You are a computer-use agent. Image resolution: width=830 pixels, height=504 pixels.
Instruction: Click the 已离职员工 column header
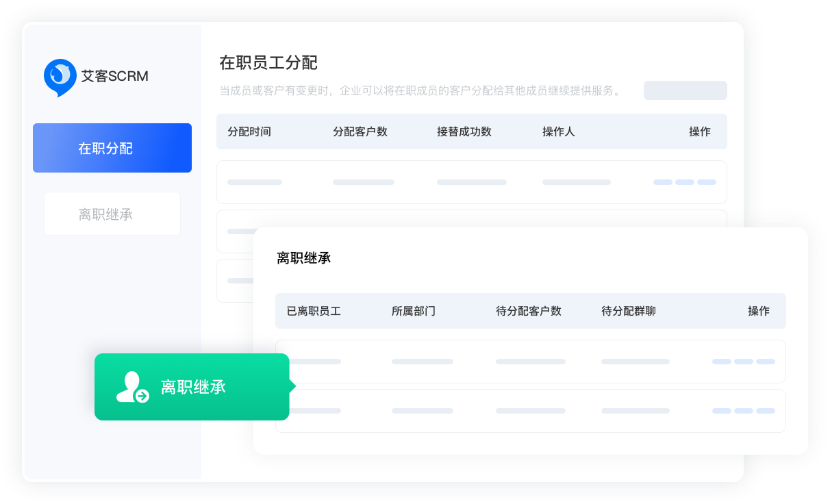[x=314, y=311]
